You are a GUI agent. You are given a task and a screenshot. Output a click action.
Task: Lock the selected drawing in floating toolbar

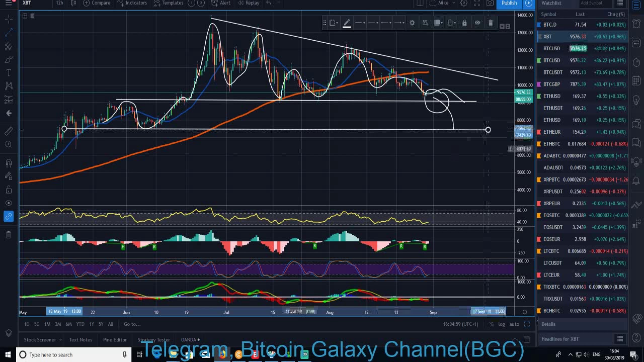(x=464, y=23)
